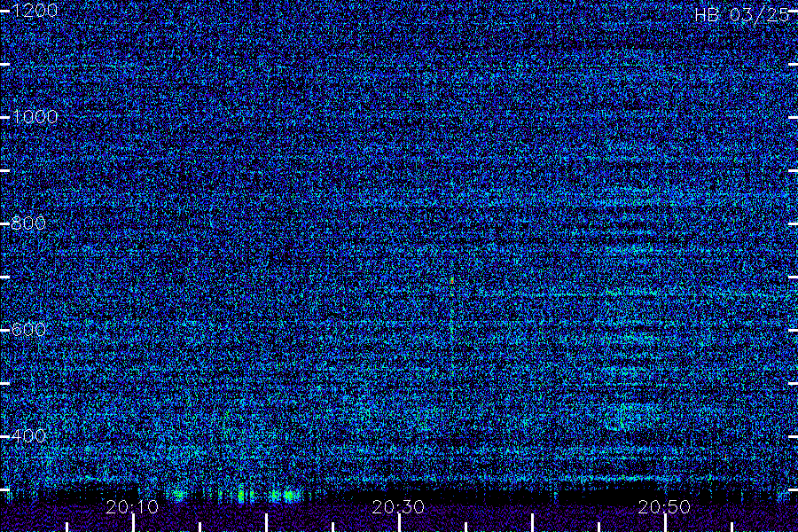
Task: Click the 20:10 time axis label
Action: (x=132, y=507)
